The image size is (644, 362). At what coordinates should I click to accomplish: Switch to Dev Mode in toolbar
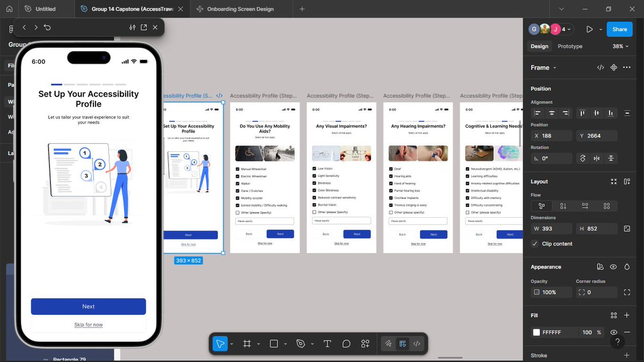click(416, 344)
